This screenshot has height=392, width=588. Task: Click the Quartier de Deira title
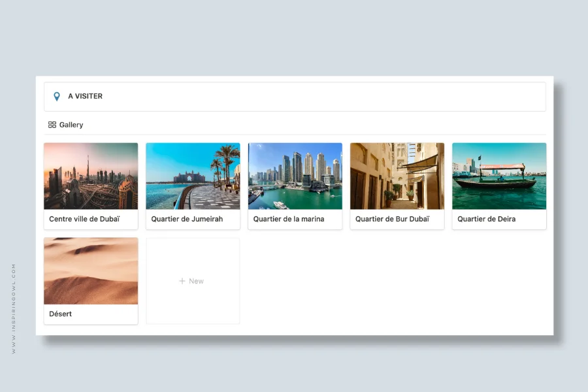point(486,219)
